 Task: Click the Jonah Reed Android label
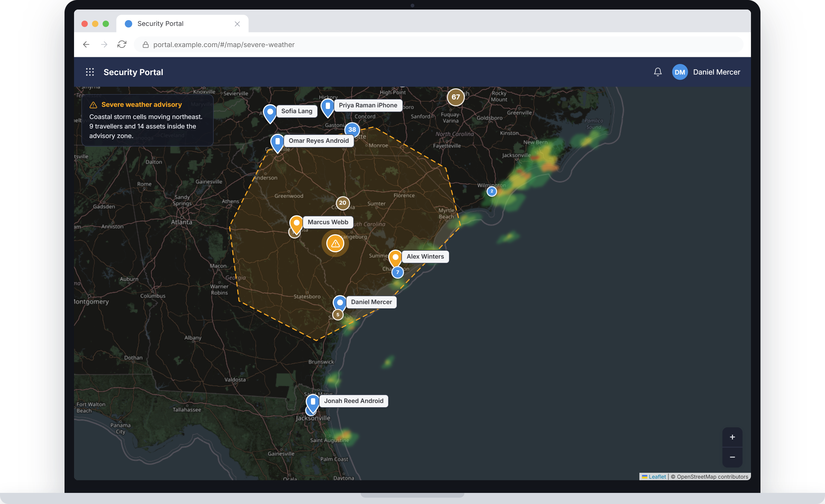(354, 401)
